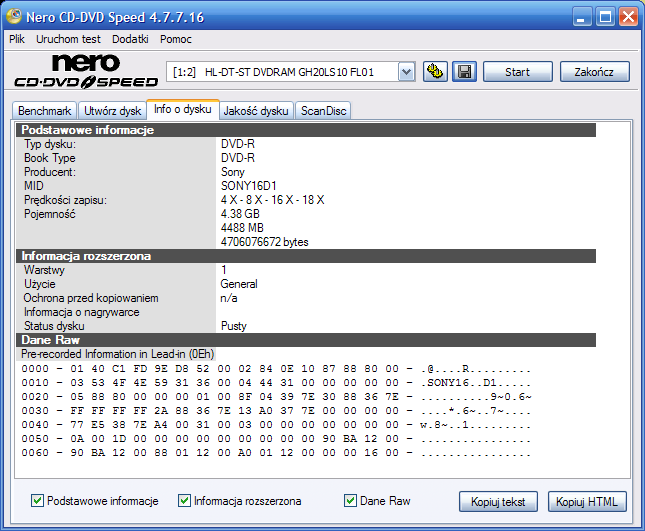
Task: Click the Pre-recorded Information in Lead-in (0Eh) label
Action: pos(118,354)
